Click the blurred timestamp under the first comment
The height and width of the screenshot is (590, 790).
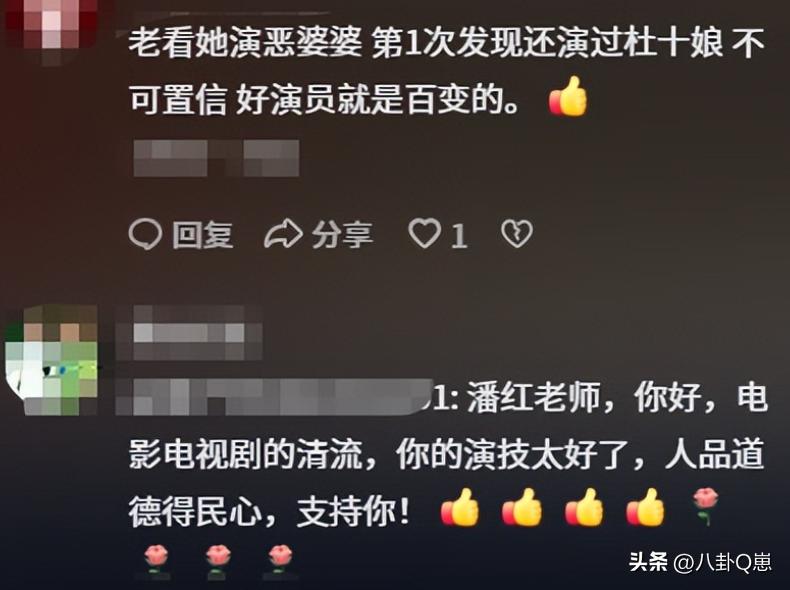click(x=217, y=158)
